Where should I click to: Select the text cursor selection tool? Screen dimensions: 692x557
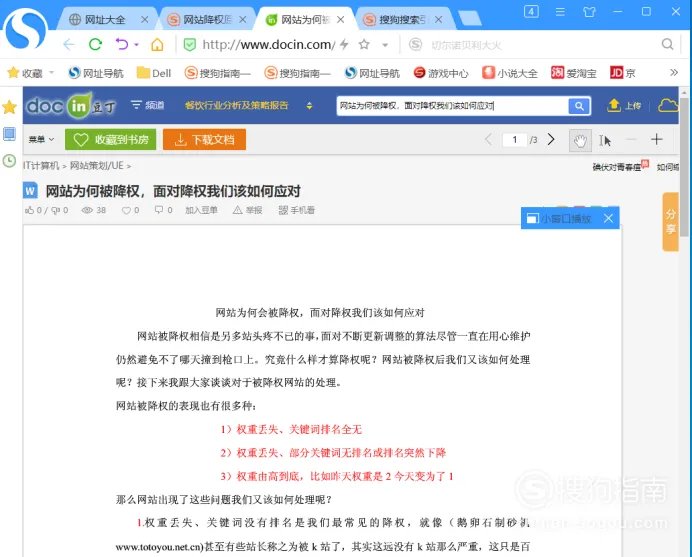pyautogui.click(x=605, y=140)
